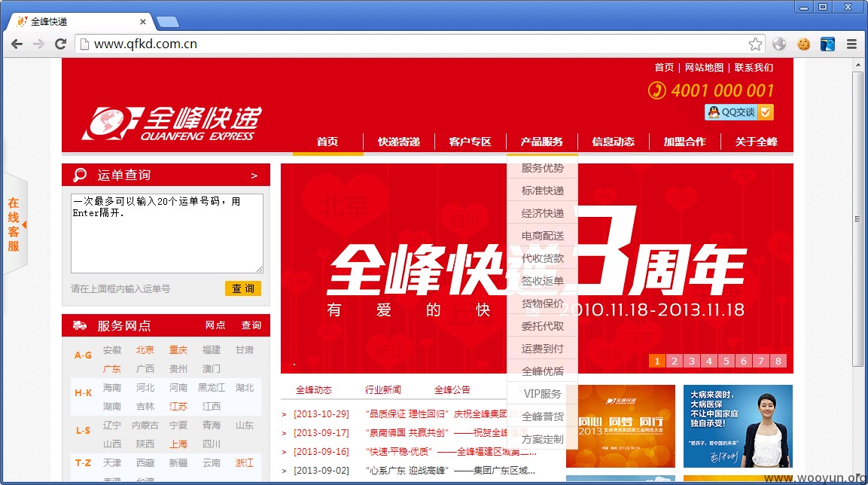Expand the 运单查询 panel arrow
This screenshot has height=485, width=868.
click(254, 175)
